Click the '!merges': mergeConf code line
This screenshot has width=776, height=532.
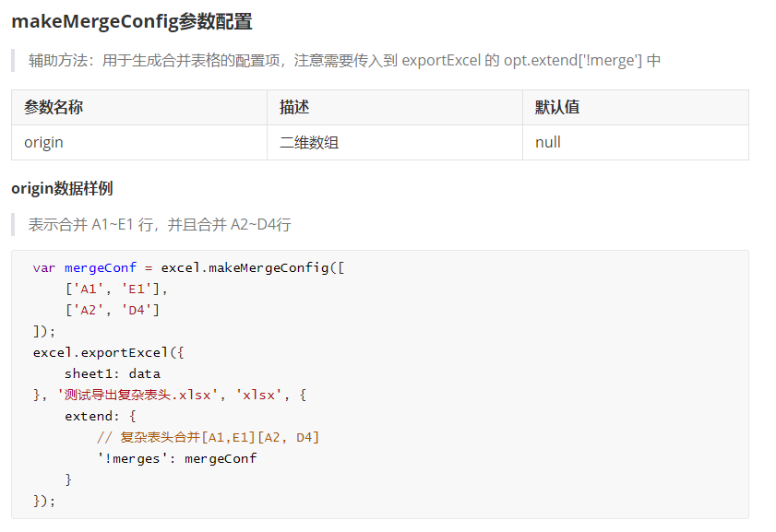pyautogui.click(x=176, y=458)
